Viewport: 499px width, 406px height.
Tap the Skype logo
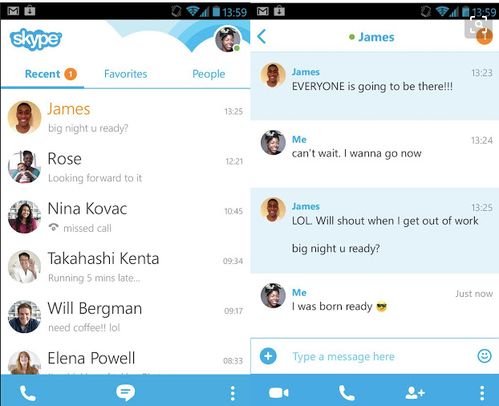[36, 39]
